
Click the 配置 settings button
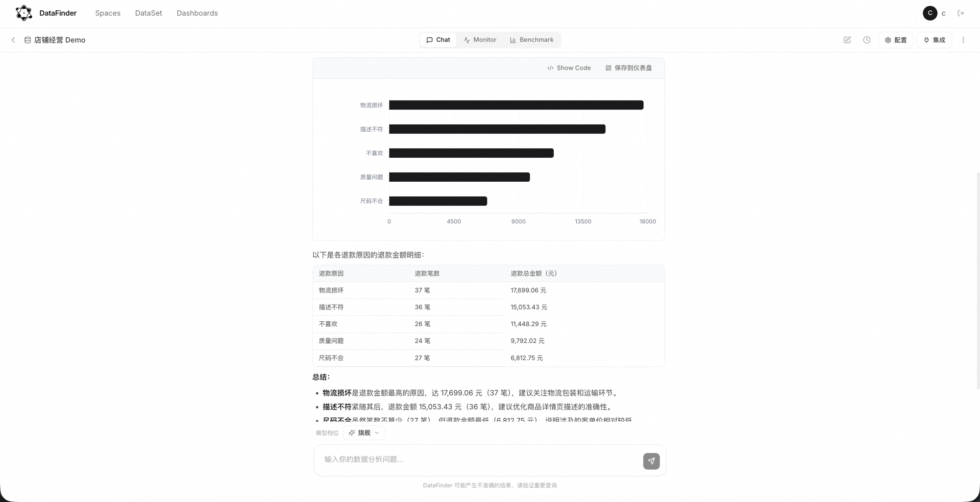[896, 40]
